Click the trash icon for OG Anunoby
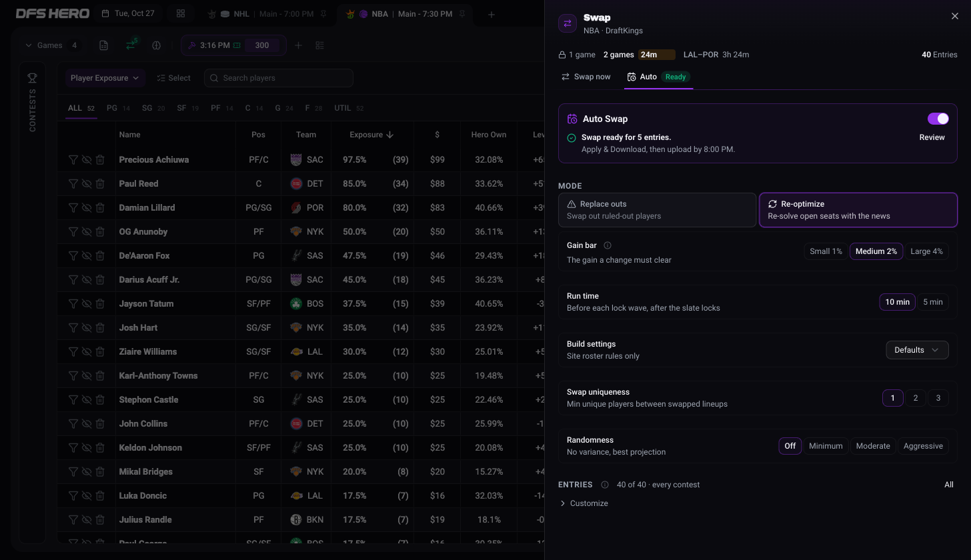The image size is (971, 560). click(100, 232)
